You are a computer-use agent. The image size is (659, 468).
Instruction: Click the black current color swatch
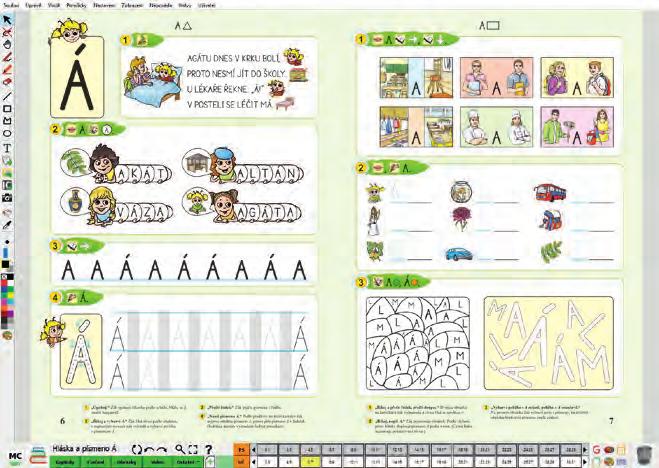(x=5, y=264)
